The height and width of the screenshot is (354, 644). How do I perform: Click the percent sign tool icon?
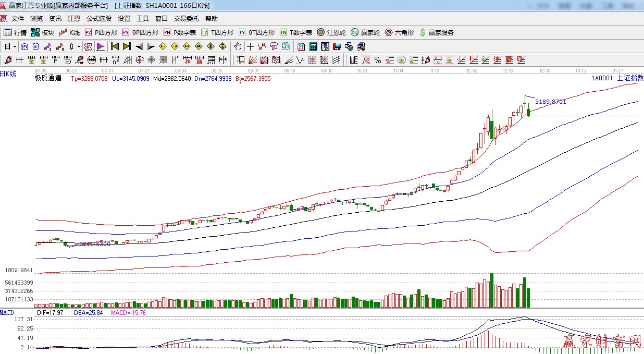coord(377,60)
